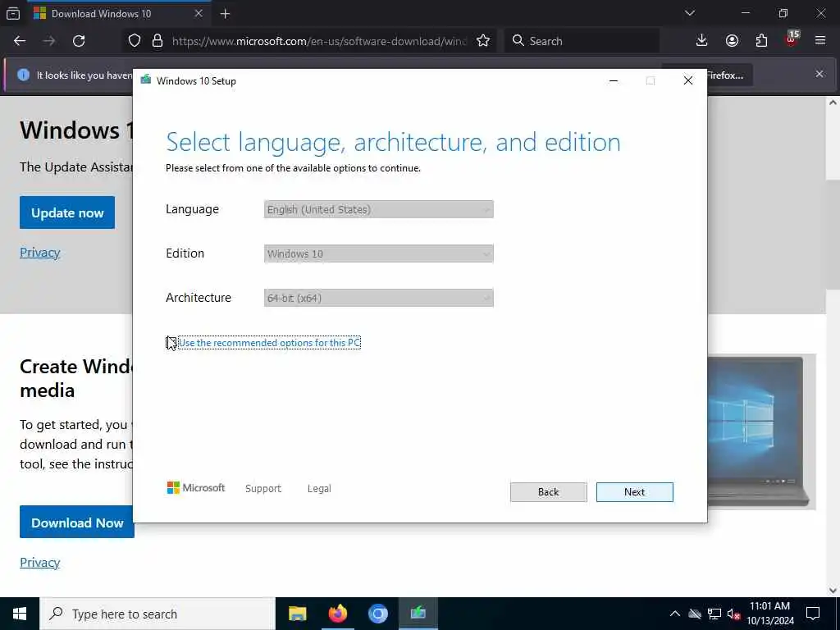Screen dimensions: 840x630
Task: Click the taskbar search box
Action: click(157, 614)
